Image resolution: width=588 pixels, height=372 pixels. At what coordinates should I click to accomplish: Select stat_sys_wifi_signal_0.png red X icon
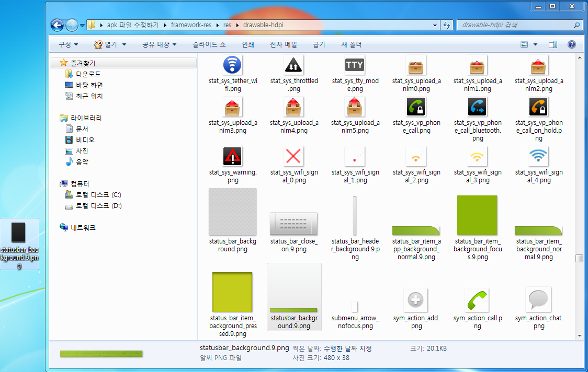coord(294,156)
